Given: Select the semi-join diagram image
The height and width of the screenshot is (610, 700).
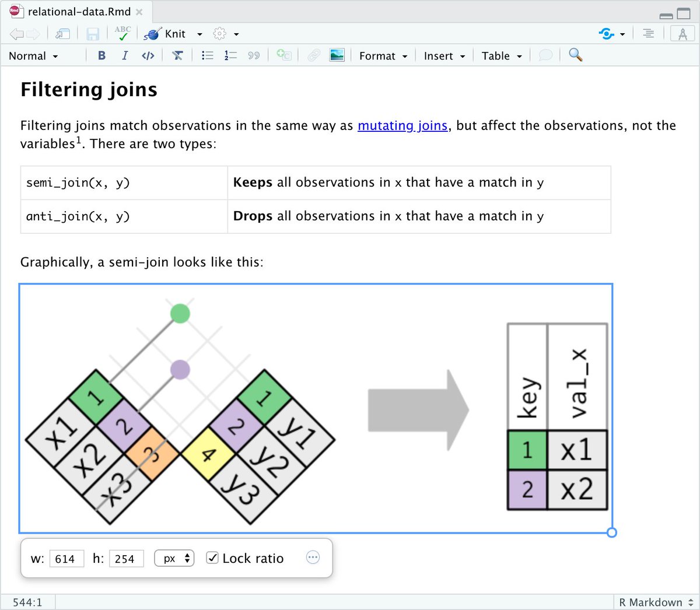Looking at the screenshot, I should point(316,408).
